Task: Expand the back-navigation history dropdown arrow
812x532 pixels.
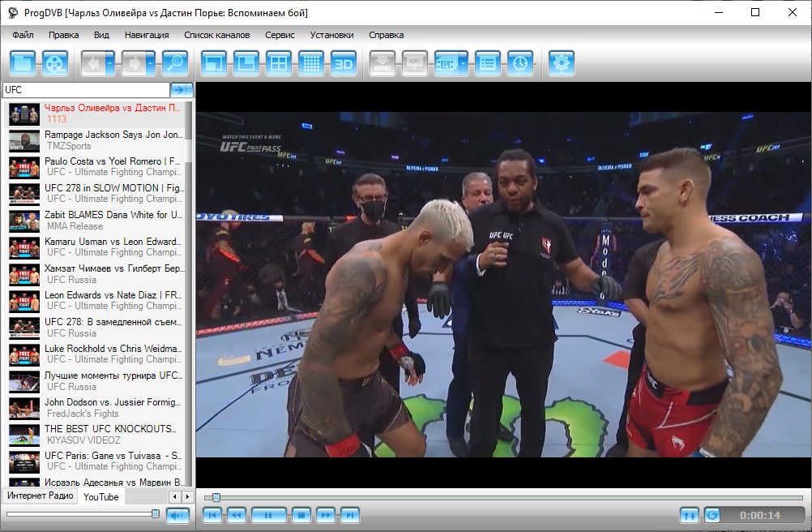Action: click(x=110, y=63)
